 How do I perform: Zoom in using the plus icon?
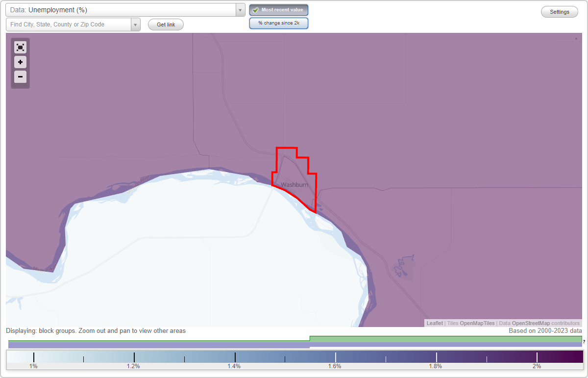point(20,62)
